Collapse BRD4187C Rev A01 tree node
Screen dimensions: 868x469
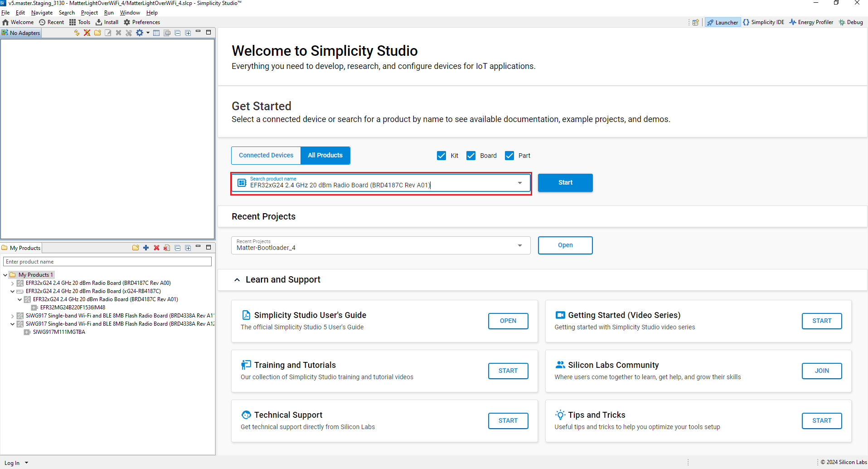pyautogui.click(x=19, y=299)
